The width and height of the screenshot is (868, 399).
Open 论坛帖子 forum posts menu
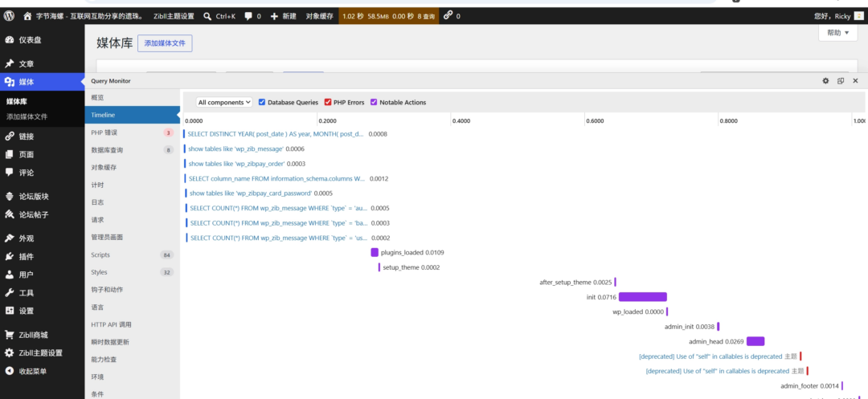pos(42,214)
